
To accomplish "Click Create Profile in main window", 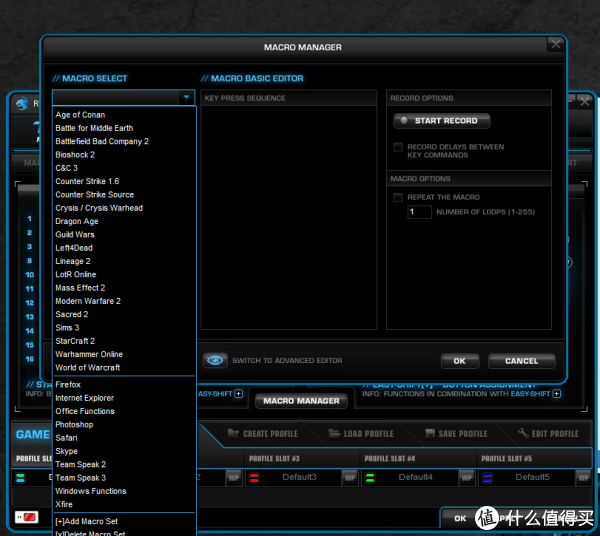I will click(262, 433).
